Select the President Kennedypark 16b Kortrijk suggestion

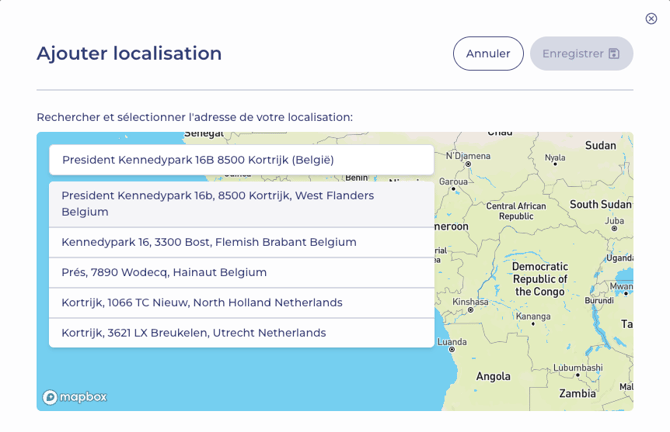241,204
